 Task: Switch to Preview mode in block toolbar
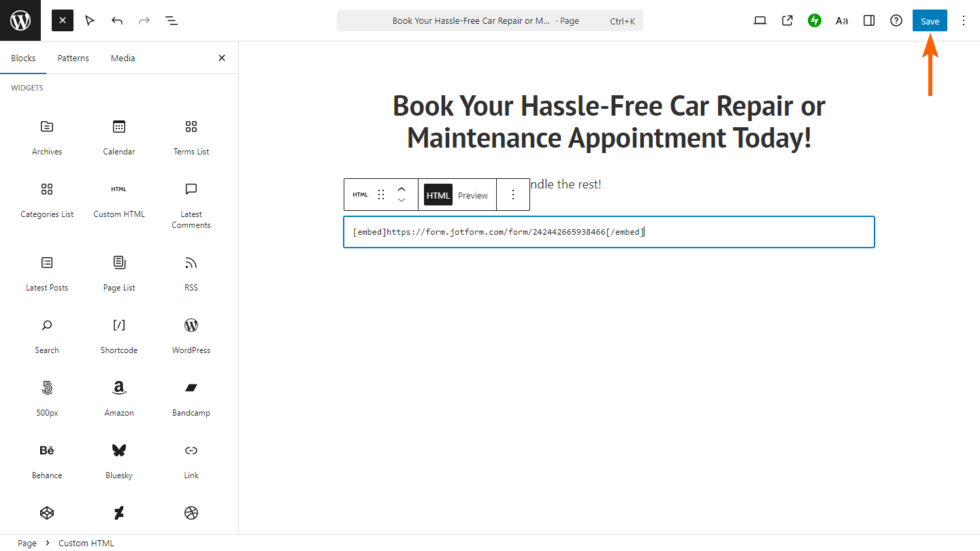(x=473, y=195)
